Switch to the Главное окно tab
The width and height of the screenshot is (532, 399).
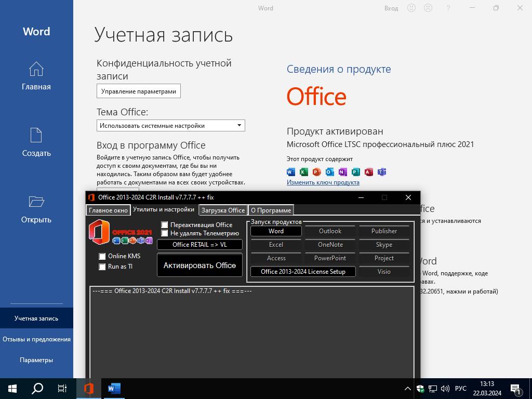(x=108, y=210)
